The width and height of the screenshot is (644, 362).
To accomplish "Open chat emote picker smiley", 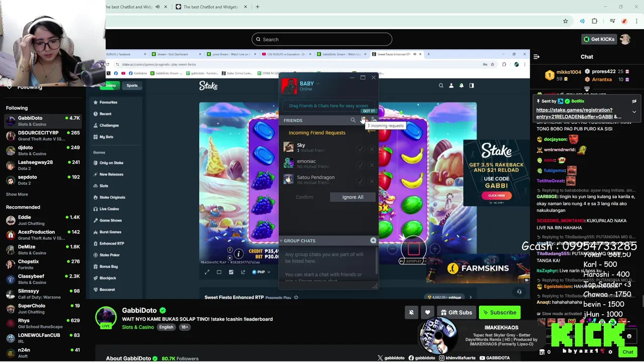I will (x=629, y=336).
